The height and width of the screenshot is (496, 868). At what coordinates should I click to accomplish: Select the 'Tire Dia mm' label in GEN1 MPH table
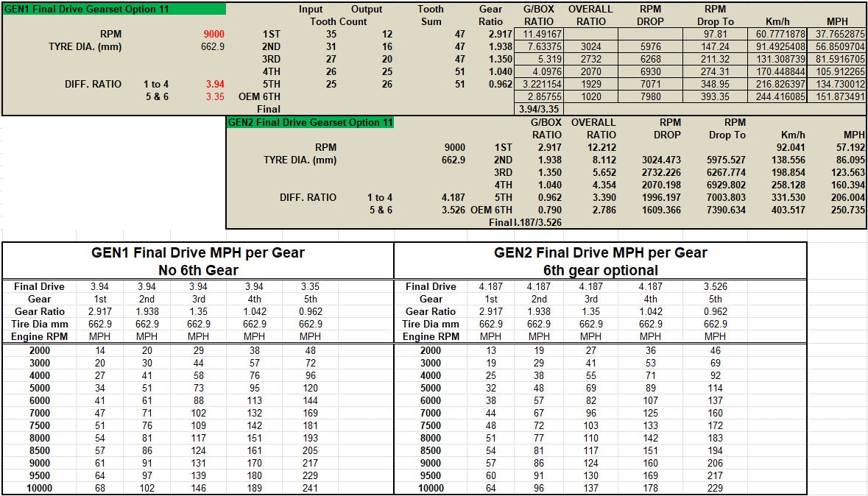point(39,325)
